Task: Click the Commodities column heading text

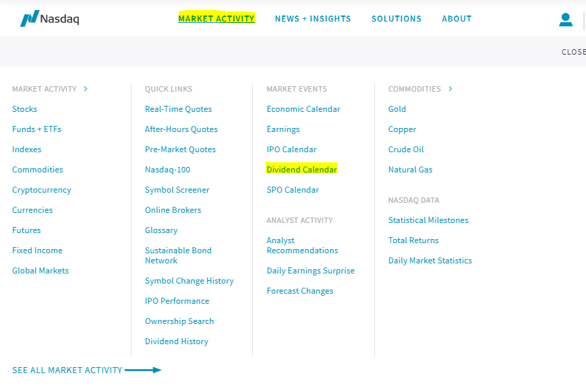Action: [x=415, y=89]
